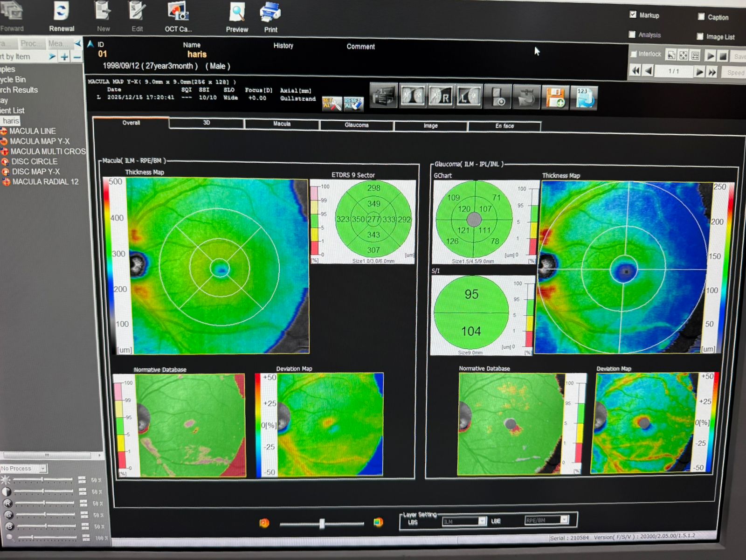Select the right eye 'R' view icon
Viewport: 746px width, 560px height.
[440, 97]
